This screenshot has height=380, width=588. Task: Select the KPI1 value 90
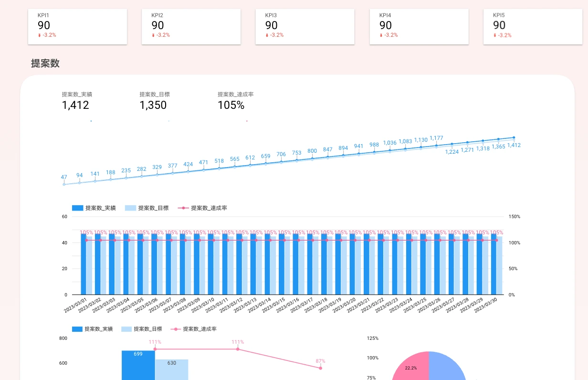[x=44, y=25]
